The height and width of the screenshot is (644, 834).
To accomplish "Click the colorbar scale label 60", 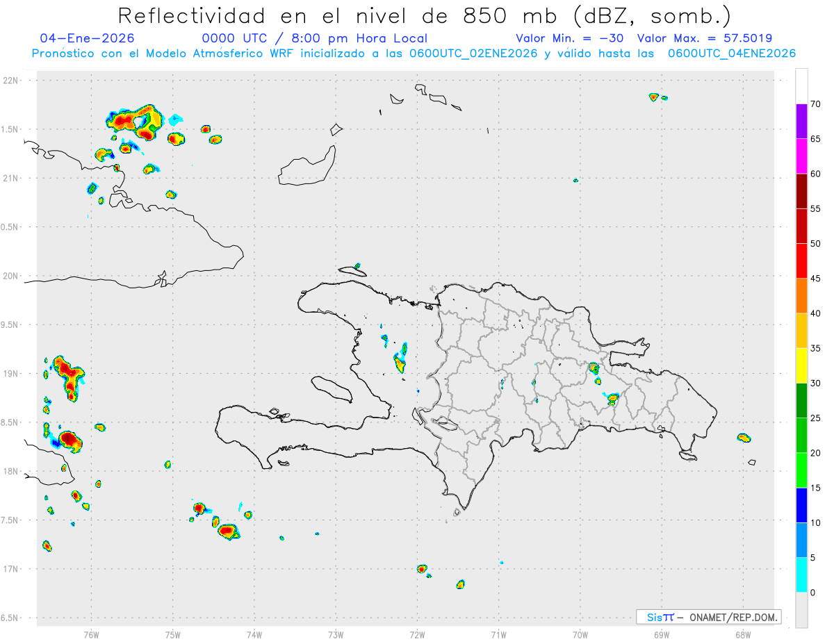I will click(815, 174).
